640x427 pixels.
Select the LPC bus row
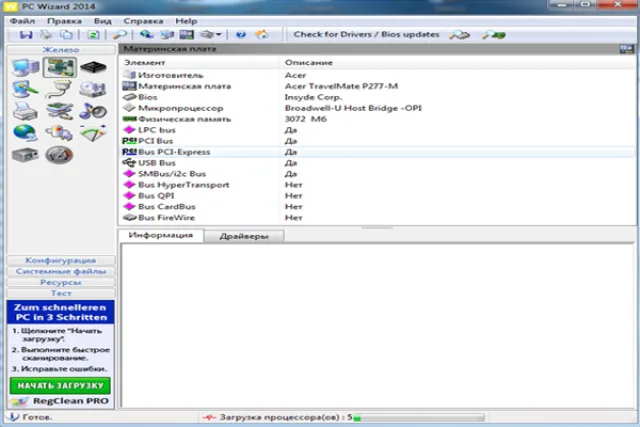point(378,130)
